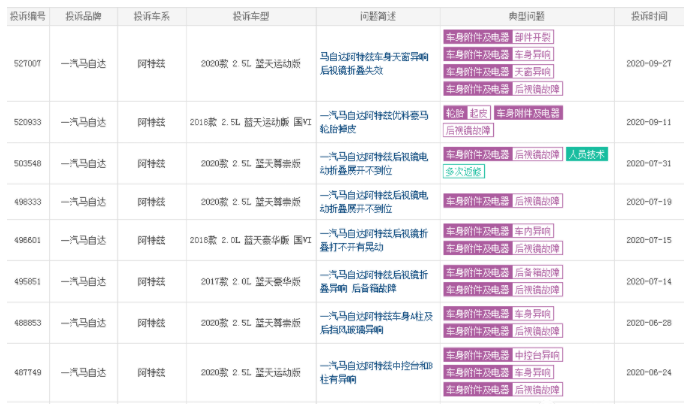The width and height of the screenshot is (687, 404).
Task: Click the 后视镜故障 tag in row 488853
Action: pos(537,331)
